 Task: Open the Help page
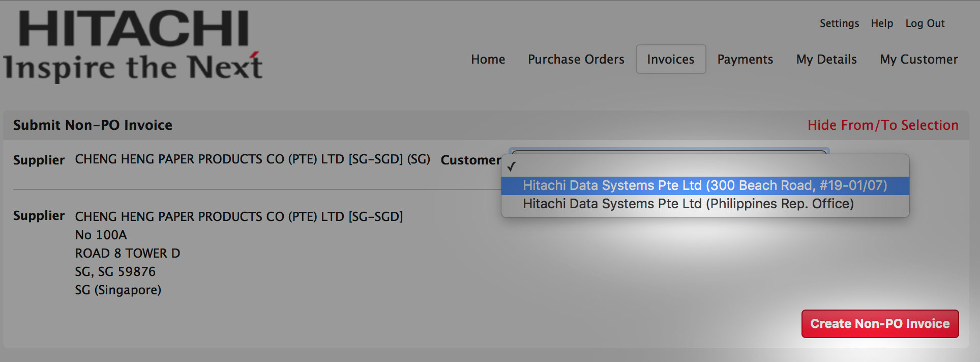click(x=882, y=23)
